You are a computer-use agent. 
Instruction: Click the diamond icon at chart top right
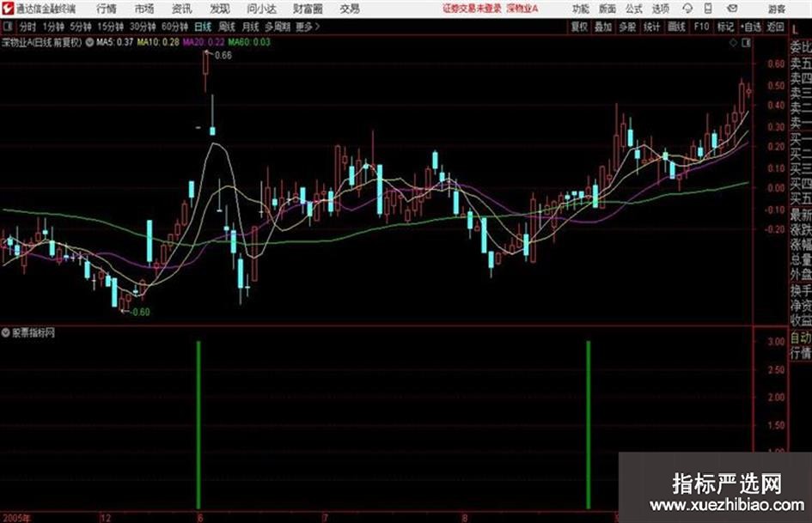click(x=733, y=43)
